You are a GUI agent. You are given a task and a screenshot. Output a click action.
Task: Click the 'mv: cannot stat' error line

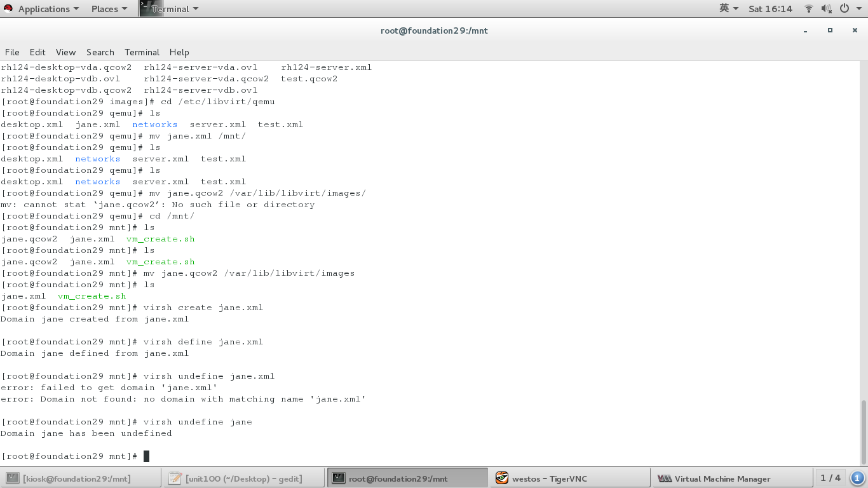click(x=158, y=205)
